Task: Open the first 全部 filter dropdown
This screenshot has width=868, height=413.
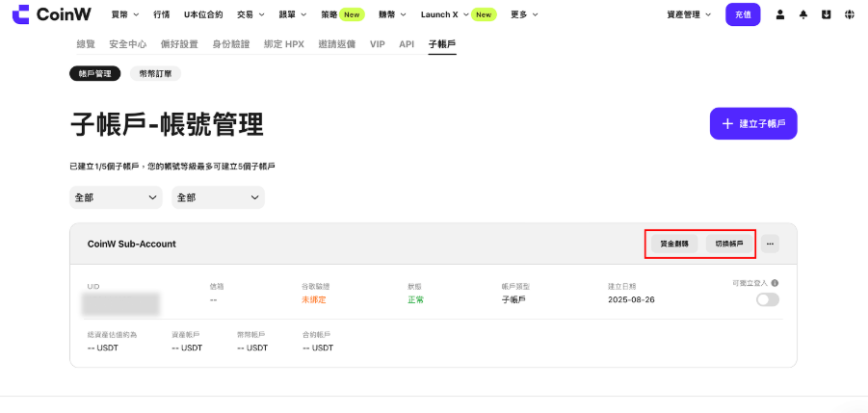Action: 116,197
